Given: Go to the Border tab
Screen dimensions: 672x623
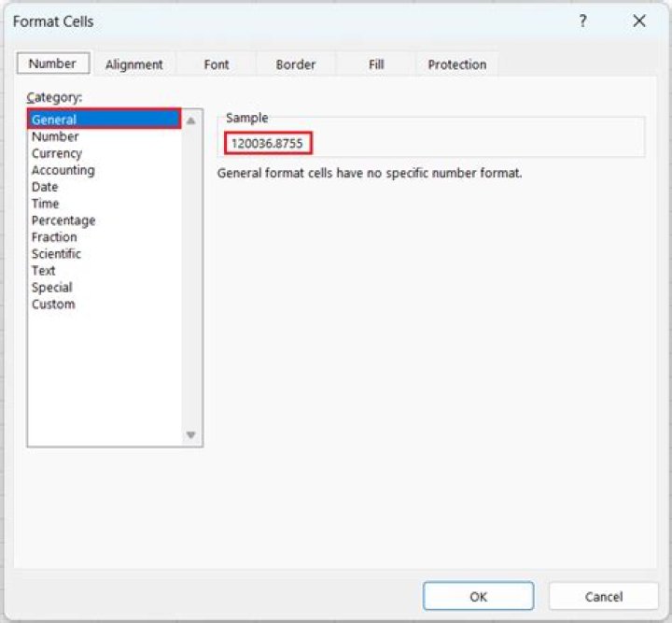Looking at the screenshot, I should pos(295,64).
